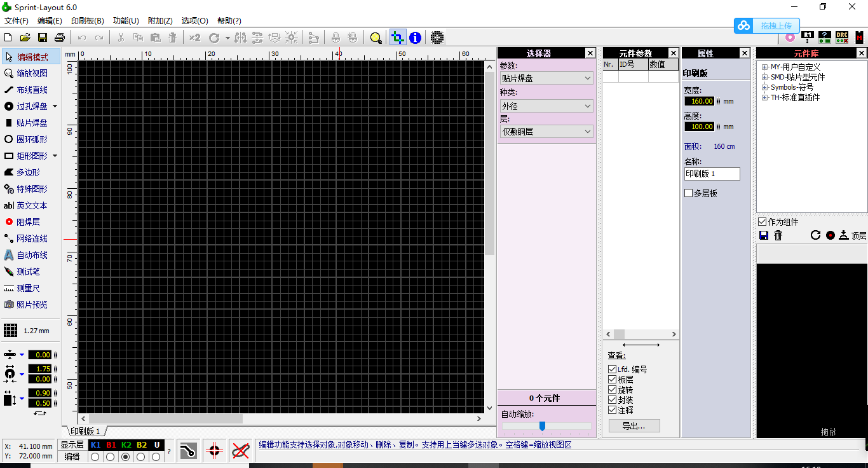868x468 pixels.
Task: Click the R1 component panel icon
Action: pos(808,38)
